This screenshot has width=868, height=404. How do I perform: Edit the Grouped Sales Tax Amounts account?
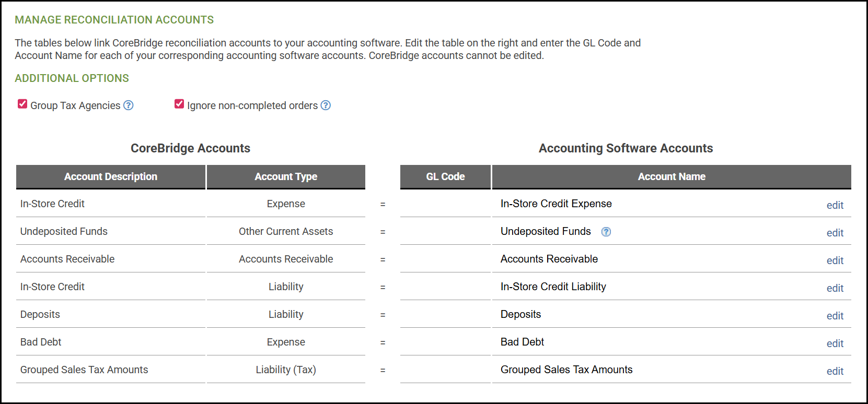click(835, 371)
